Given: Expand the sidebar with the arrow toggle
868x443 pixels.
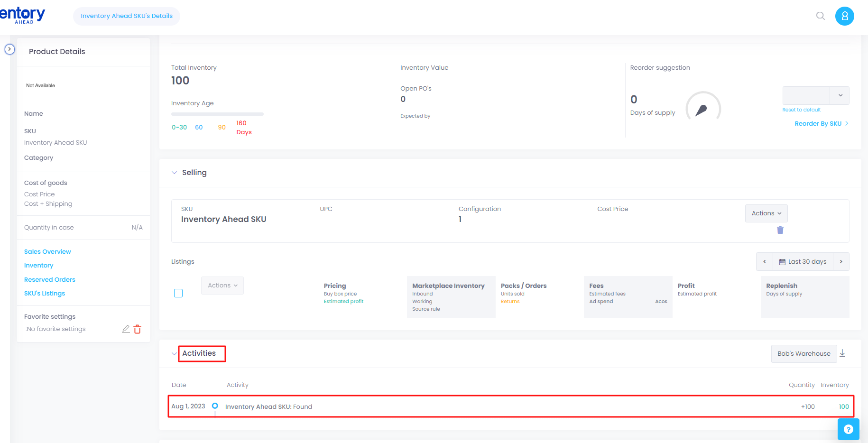Looking at the screenshot, I should 9,49.
